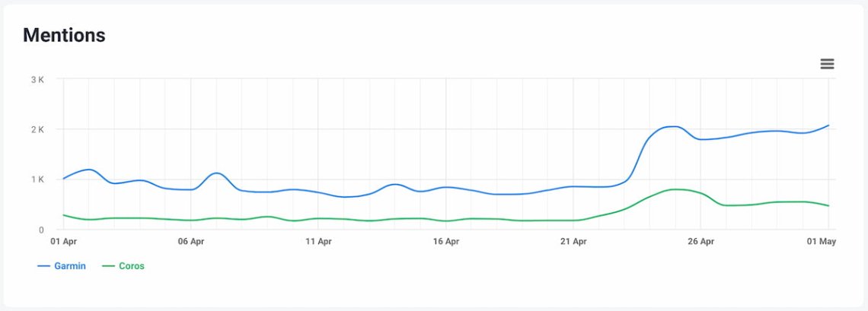This screenshot has height=311, width=868.
Task: Open the chart hamburger menu
Action: [827, 64]
